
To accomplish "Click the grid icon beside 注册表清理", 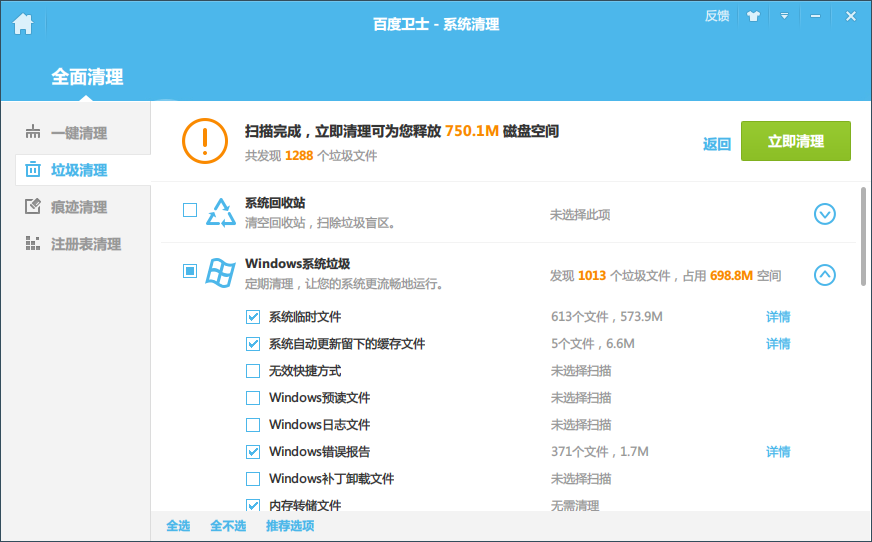I will pyautogui.click(x=33, y=243).
